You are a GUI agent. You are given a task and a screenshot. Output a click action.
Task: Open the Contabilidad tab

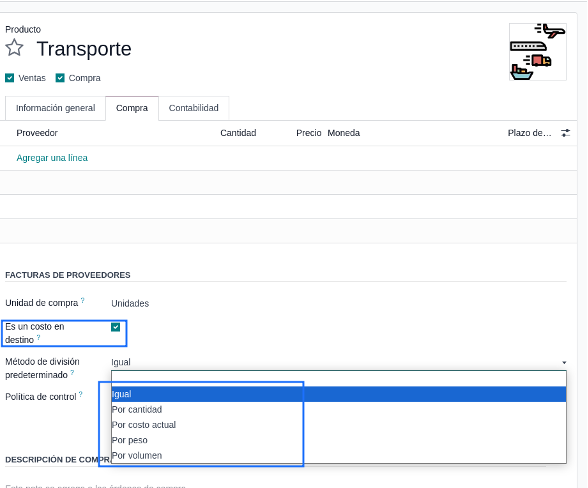coord(194,108)
